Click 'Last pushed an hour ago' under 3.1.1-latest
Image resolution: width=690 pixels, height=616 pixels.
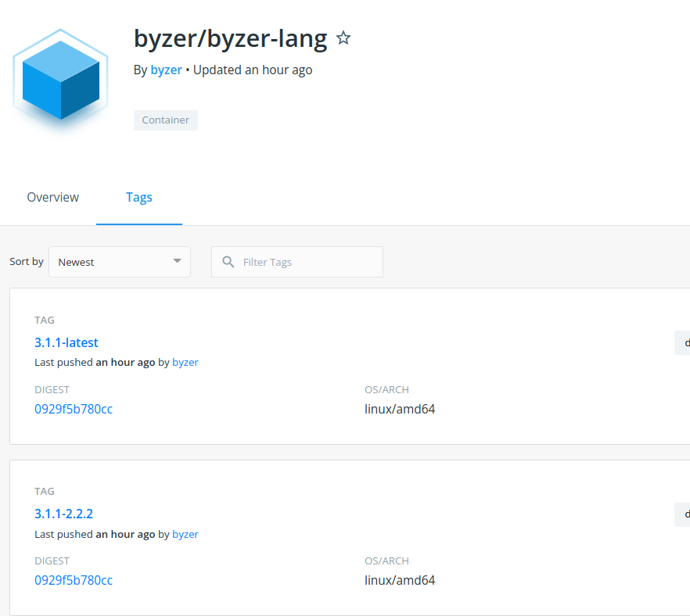(95, 362)
